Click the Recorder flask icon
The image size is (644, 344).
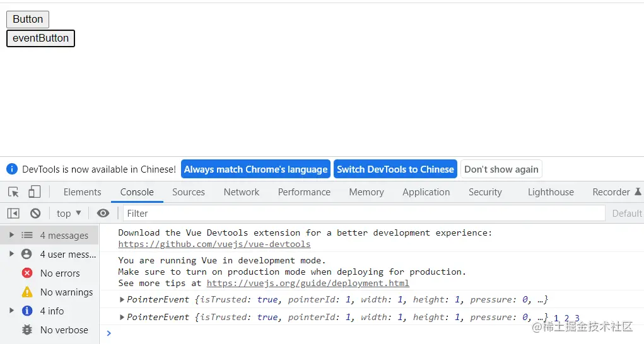pos(638,192)
